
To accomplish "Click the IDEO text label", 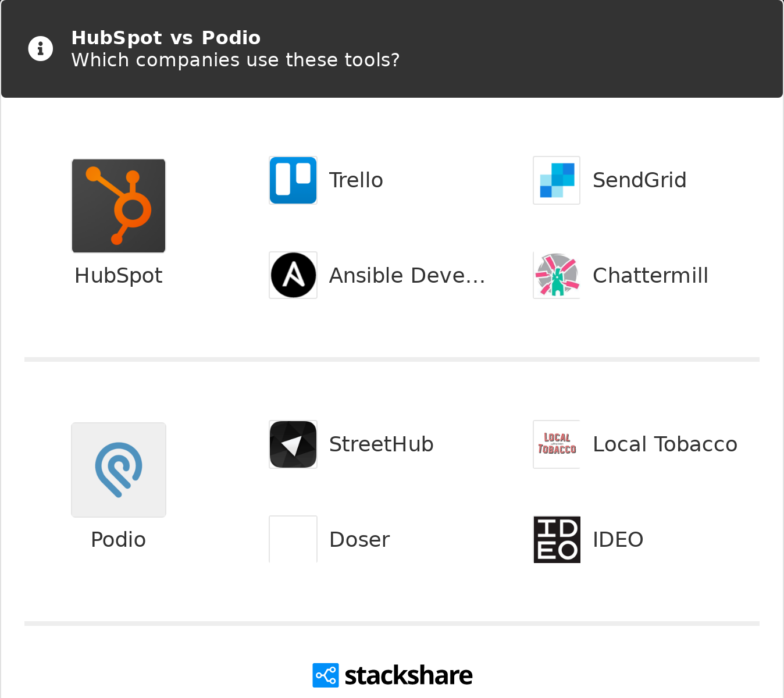I will point(618,540).
